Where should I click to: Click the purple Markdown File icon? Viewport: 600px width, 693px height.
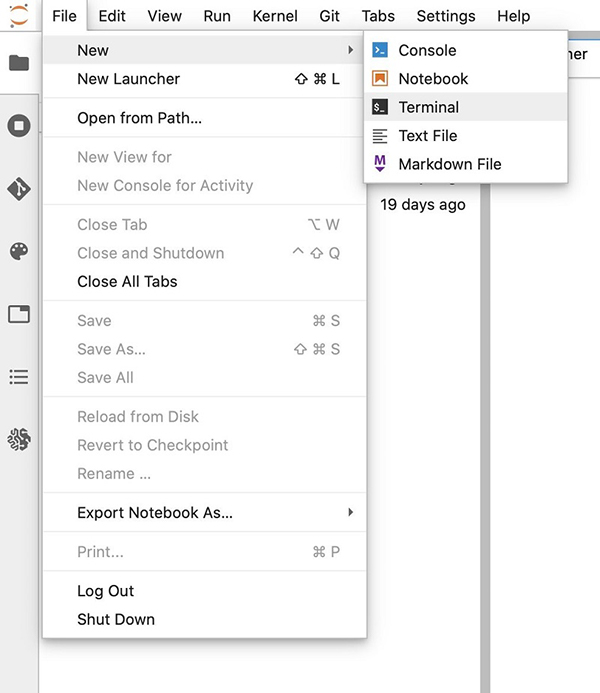click(x=380, y=164)
